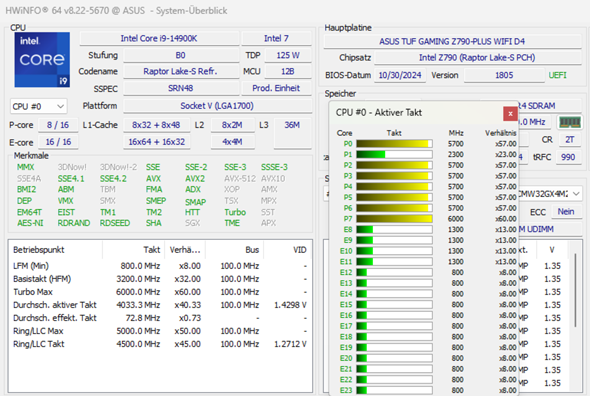Screen dimensions: 590x396
Task: Click the 16x64 + 16x32 cache value
Action: (x=157, y=142)
